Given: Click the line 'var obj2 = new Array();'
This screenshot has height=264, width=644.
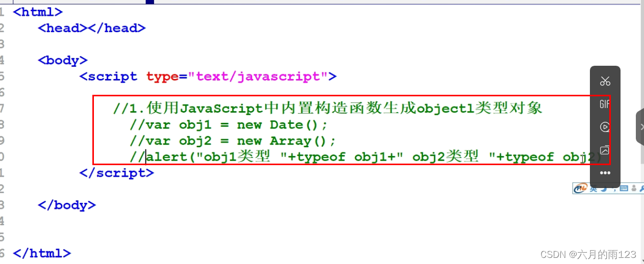Looking at the screenshot, I should [x=233, y=141].
